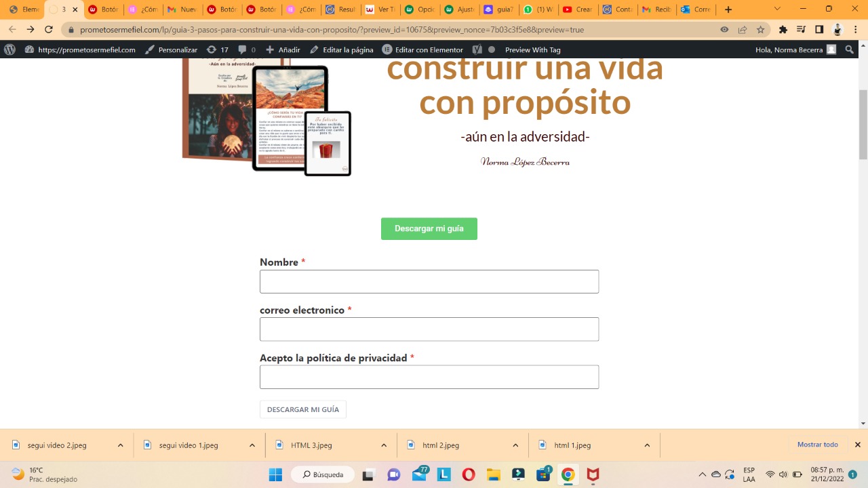Go back to the previous page
868x488 pixels.
pyautogui.click(x=12, y=30)
